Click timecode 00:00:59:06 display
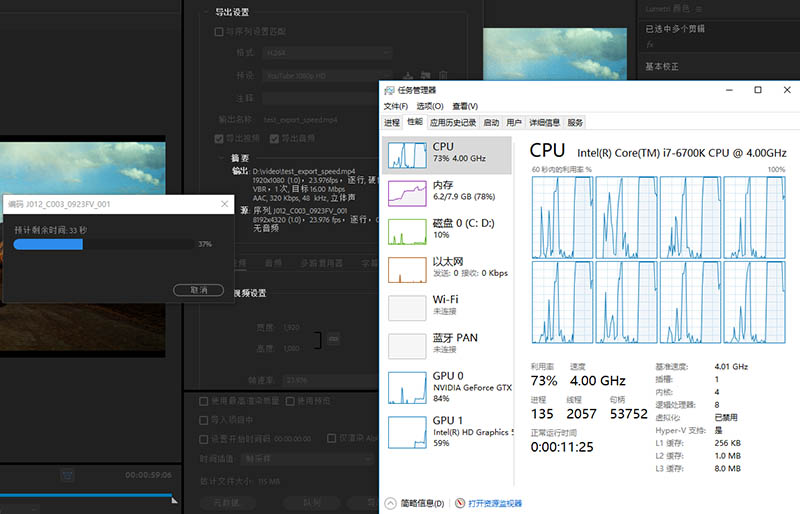The height and width of the screenshot is (514, 800). pyautogui.click(x=148, y=475)
